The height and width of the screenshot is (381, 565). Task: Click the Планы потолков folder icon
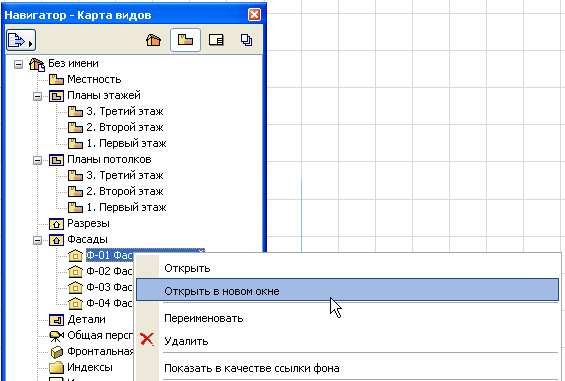[x=56, y=160]
